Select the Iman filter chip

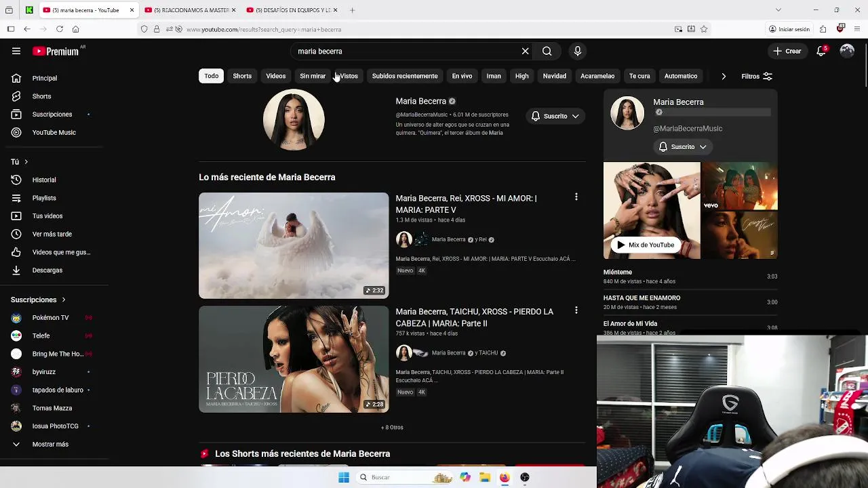tap(494, 76)
